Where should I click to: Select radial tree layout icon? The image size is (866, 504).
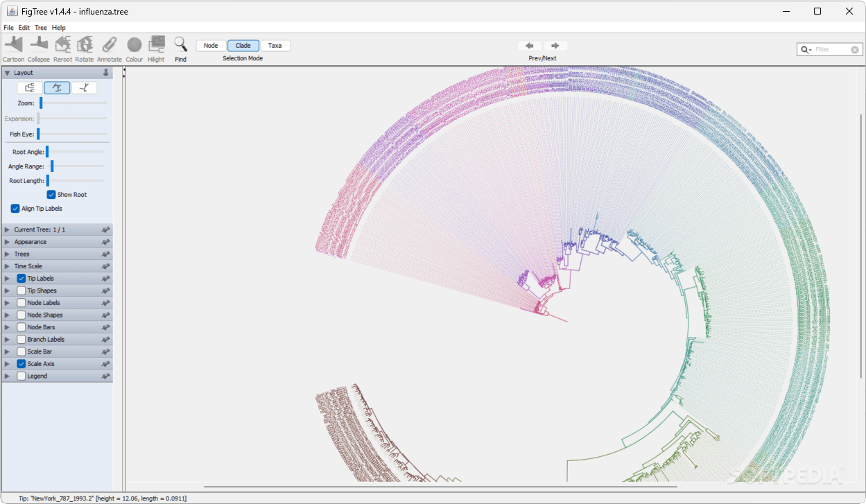(85, 87)
